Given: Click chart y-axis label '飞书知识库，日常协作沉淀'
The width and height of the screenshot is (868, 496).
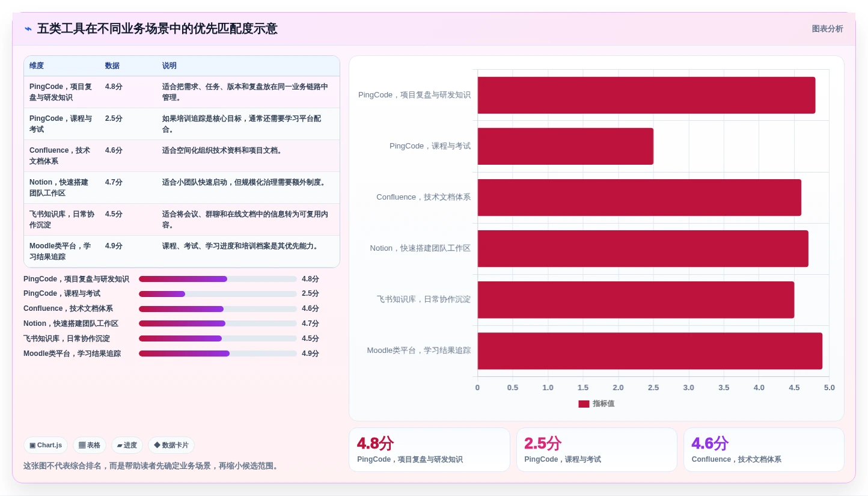Looking at the screenshot, I should click(x=424, y=299).
